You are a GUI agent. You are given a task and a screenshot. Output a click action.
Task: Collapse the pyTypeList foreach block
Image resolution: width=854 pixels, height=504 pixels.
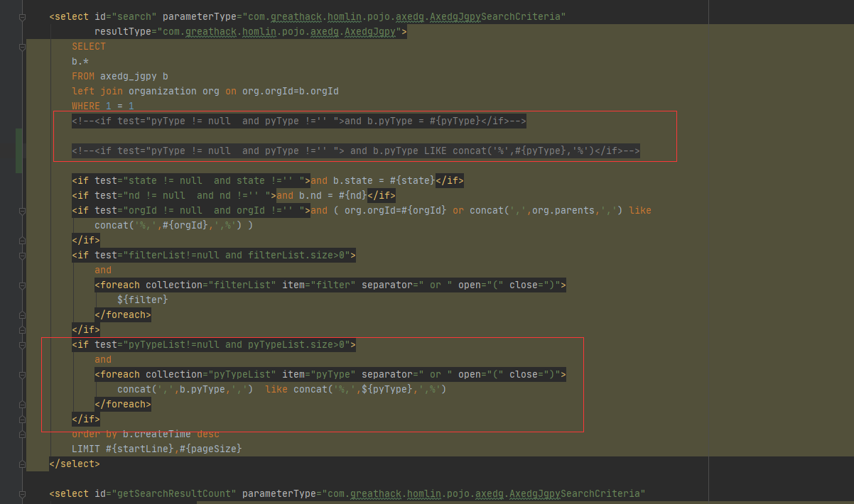23,374
